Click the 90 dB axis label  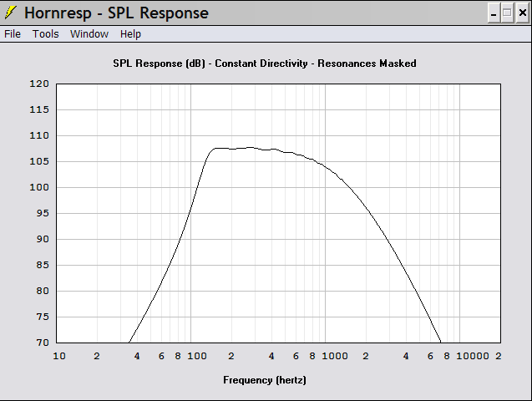click(x=43, y=239)
